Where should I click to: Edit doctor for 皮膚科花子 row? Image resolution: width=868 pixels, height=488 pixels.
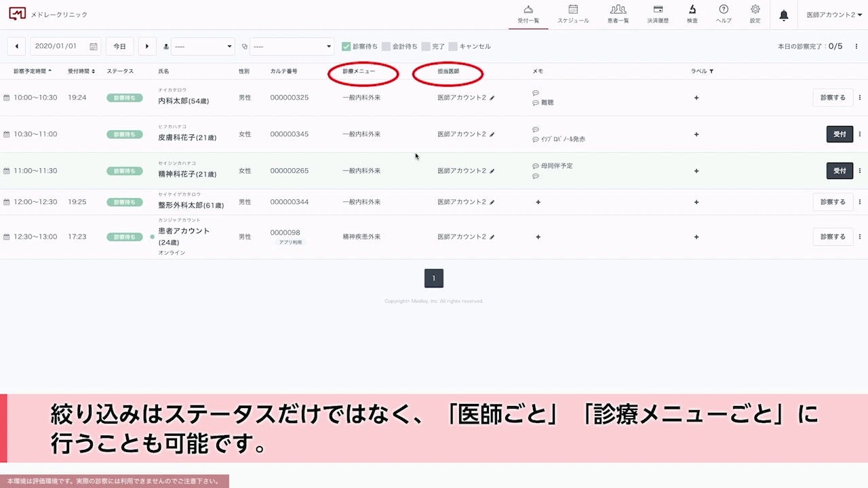492,134
